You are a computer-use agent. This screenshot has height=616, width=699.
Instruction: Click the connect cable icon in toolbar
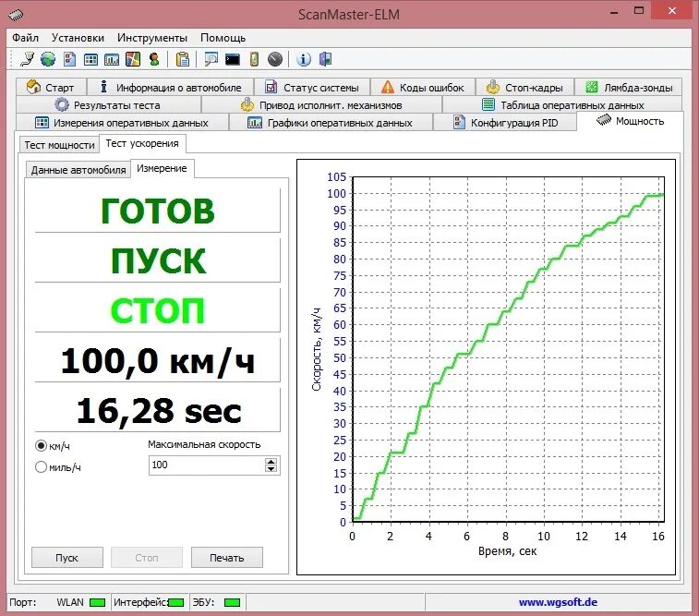tap(27, 59)
